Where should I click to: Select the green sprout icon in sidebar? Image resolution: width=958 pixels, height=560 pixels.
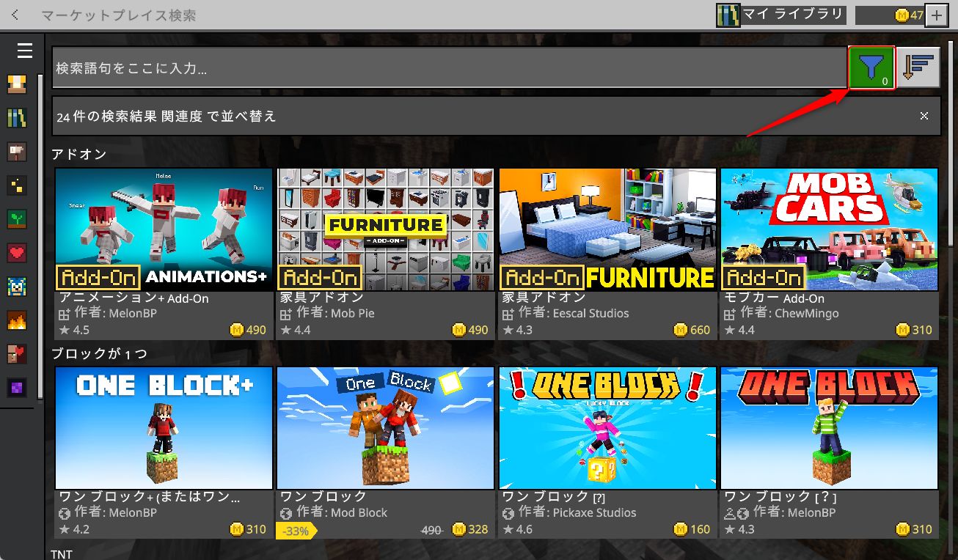pos(17,219)
